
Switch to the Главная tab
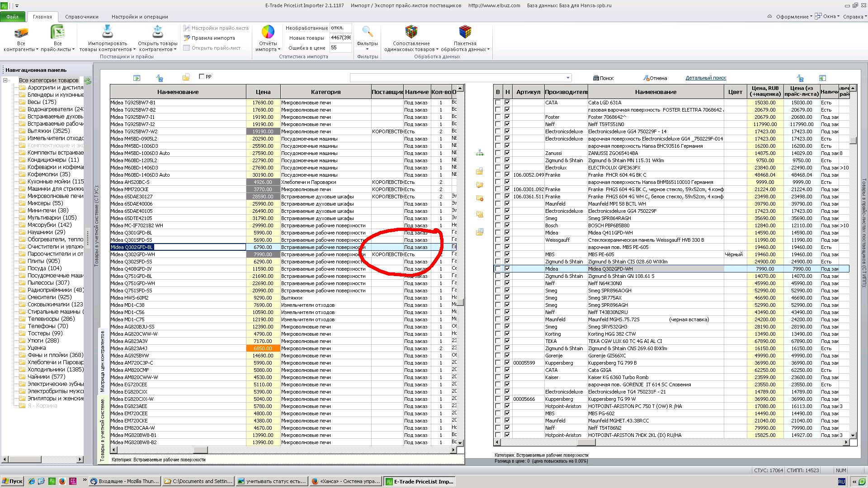click(x=42, y=17)
